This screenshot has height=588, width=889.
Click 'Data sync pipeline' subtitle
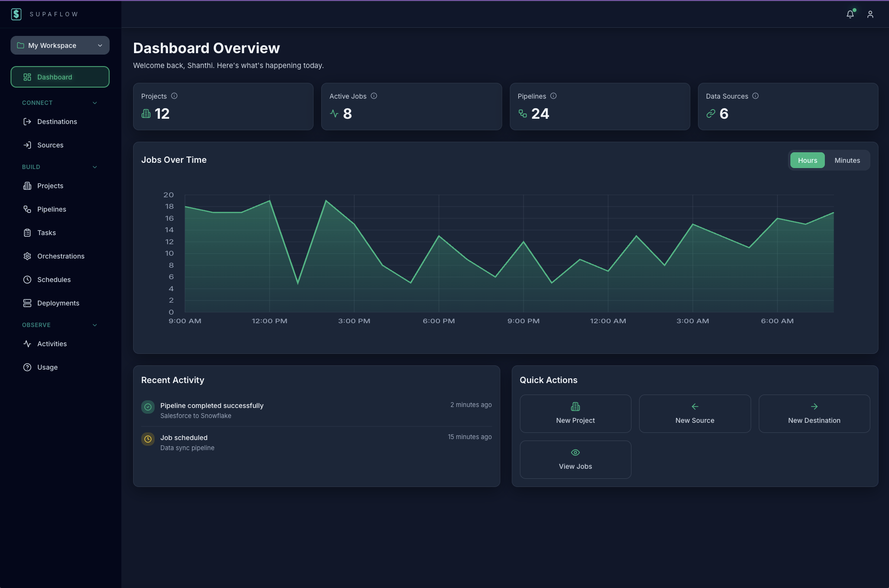click(187, 448)
